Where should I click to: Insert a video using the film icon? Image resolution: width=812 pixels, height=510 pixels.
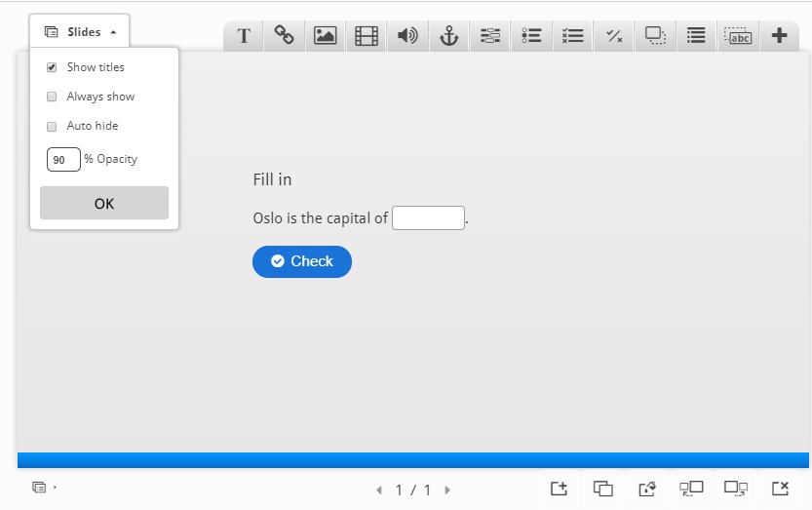(x=367, y=36)
